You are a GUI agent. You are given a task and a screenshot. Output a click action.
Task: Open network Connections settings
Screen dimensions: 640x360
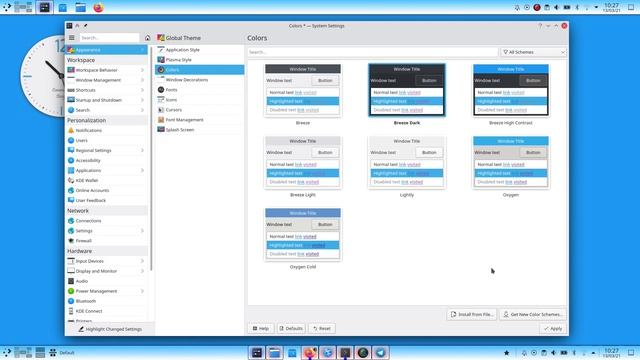click(x=107, y=221)
